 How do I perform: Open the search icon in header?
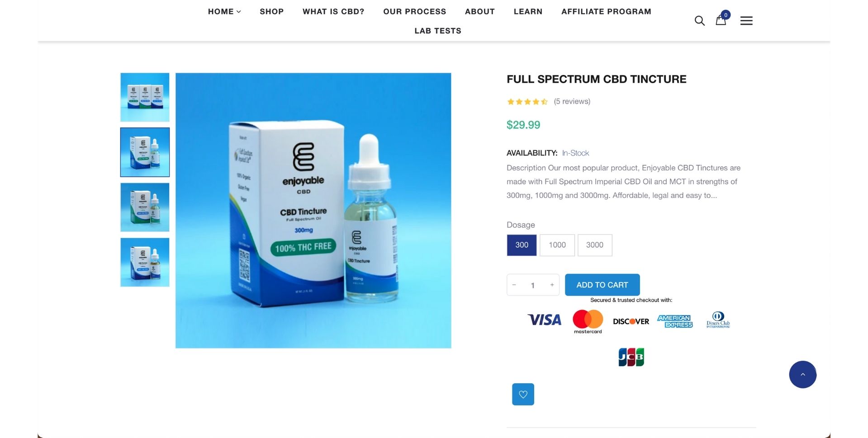click(x=699, y=21)
